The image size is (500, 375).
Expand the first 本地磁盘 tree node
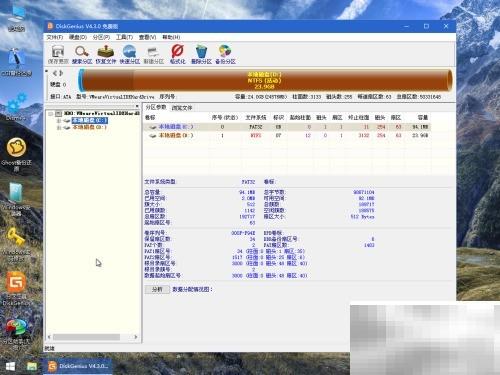pos(59,120)
